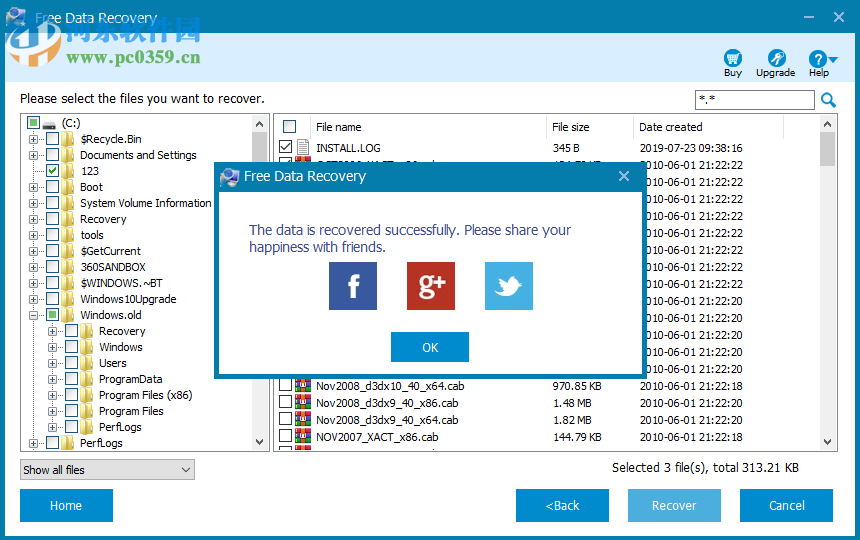Check the Nov2008_d3dx9_40_x86.cab checkbox
860x540 pixels.
tap(285, 402)
